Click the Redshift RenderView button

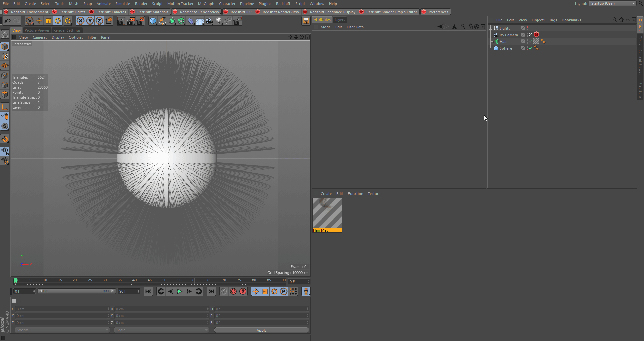click(280, 12)
